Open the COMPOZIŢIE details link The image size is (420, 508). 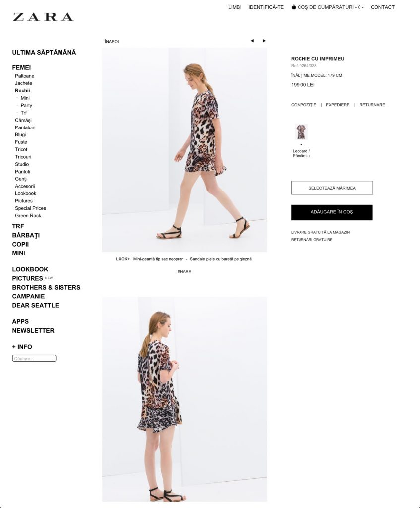coord(304,105)
